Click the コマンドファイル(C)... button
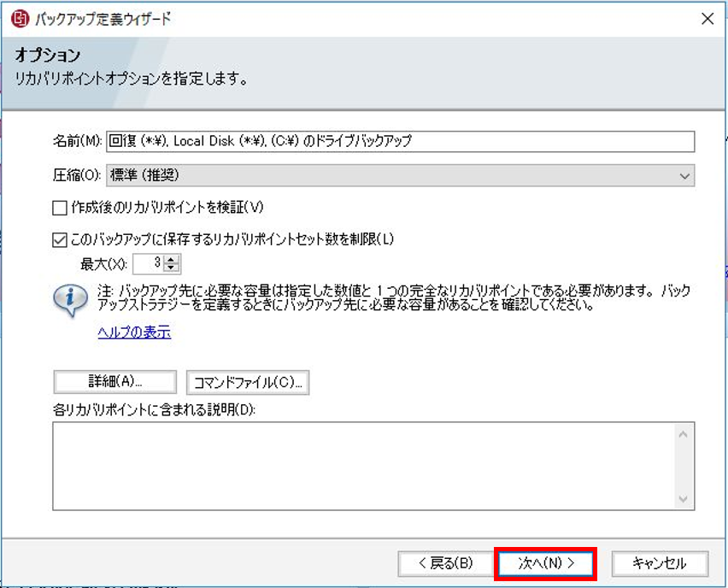Viewport: 728px width, 588px height. [x=248, y=383]
